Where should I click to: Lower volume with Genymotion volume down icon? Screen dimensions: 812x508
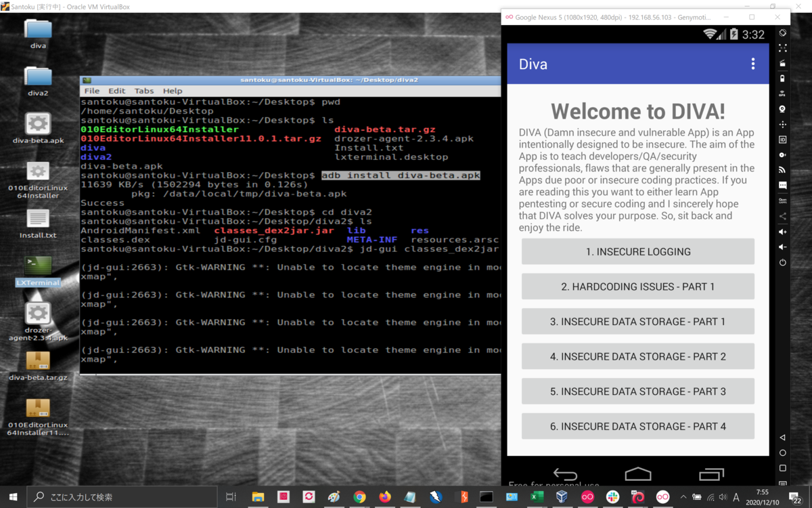click(782, 247)
